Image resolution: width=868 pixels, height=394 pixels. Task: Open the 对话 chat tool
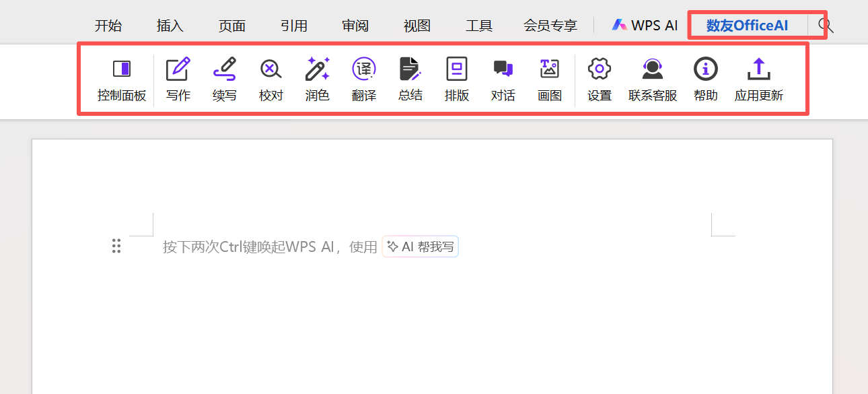click(x=503, y=79)
